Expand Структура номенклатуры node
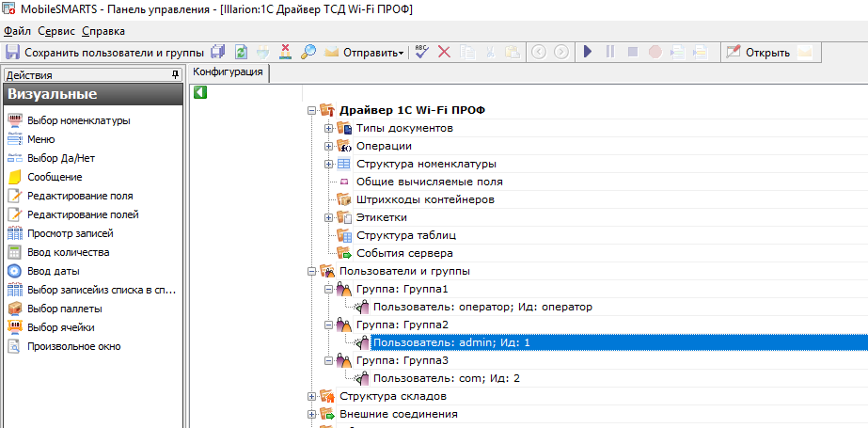 tap(329, 165)
